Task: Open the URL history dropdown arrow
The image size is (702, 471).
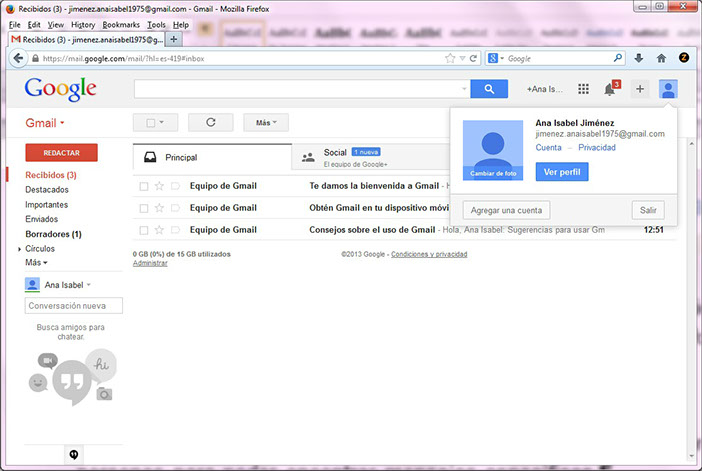Action: [462, 58]
